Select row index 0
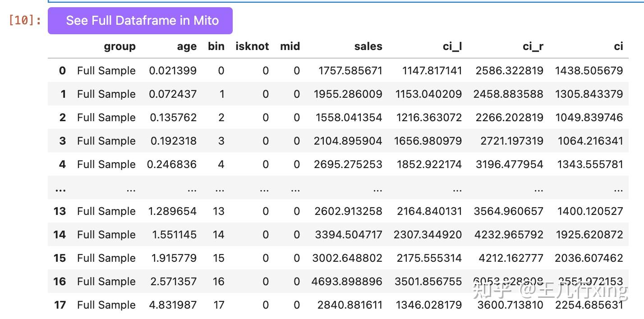The image size is (644, 319). tap(62, 71)
